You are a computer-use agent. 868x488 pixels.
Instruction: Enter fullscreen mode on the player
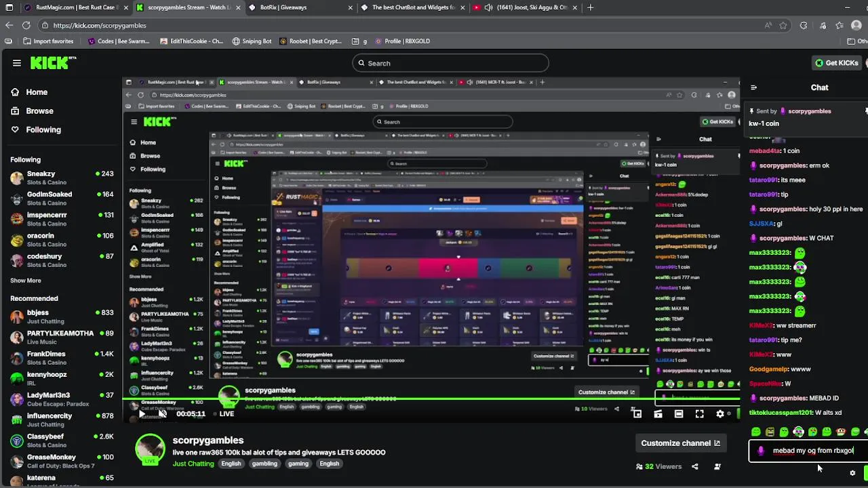[x=700, y=413]
